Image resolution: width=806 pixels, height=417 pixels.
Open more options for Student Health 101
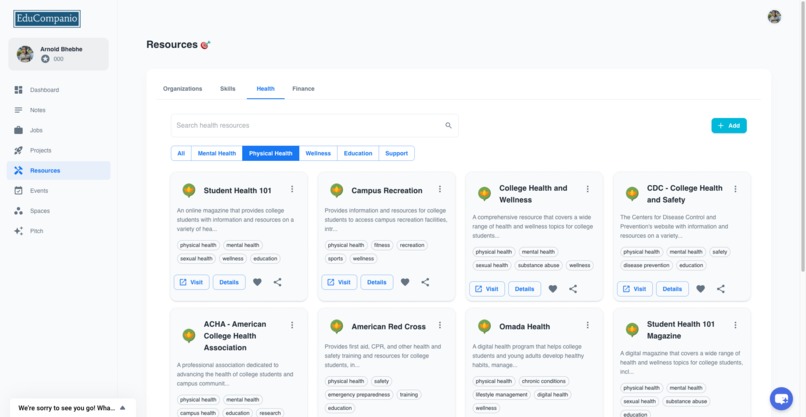(x=292, y=189)
